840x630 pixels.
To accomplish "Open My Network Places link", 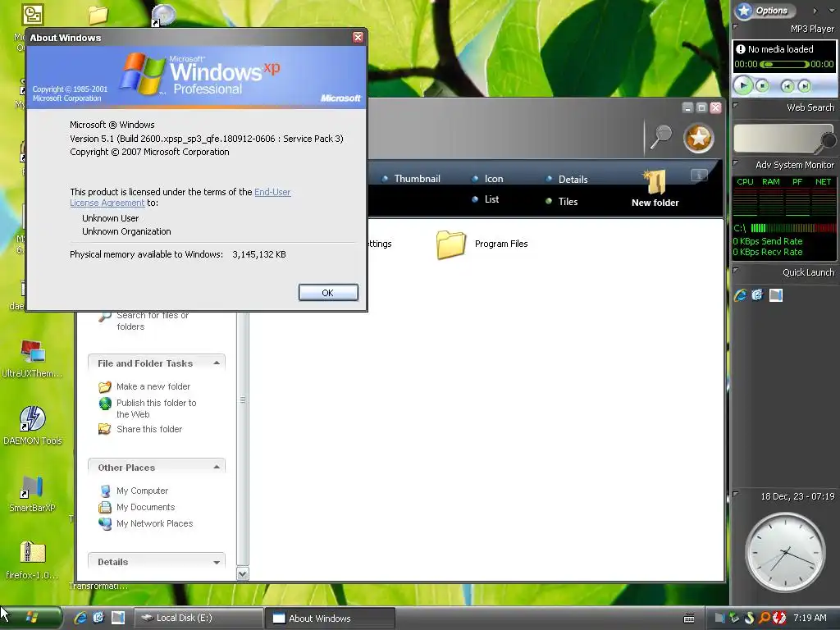I will click(146, 523).
